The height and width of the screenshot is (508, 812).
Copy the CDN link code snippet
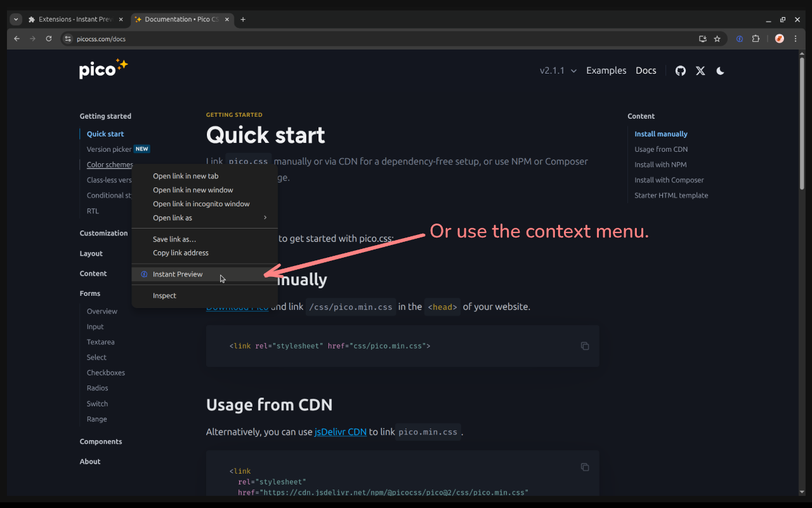pyautogui.click(x=585, y=467)
